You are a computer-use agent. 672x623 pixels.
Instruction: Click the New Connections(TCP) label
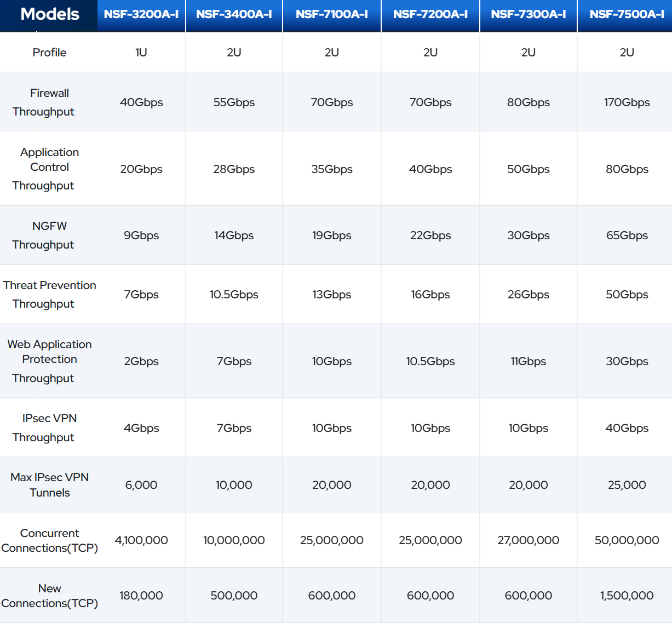coord(49,596)
